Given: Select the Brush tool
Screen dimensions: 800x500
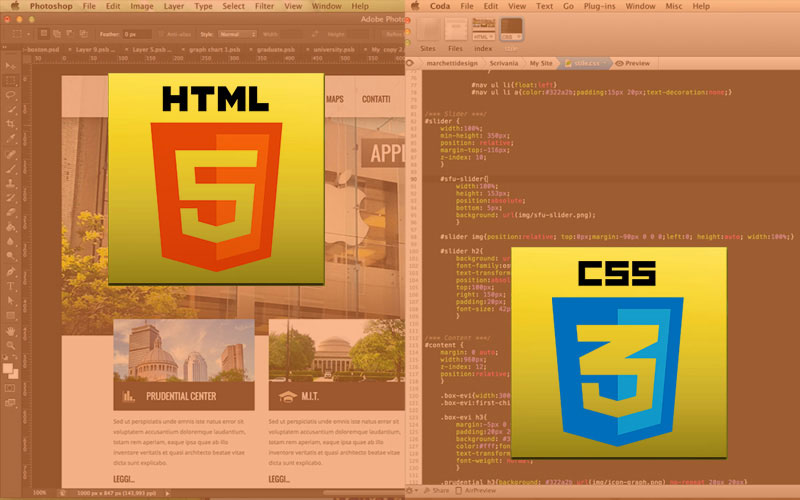Looking at the screenshot, I should pos(10,169).
